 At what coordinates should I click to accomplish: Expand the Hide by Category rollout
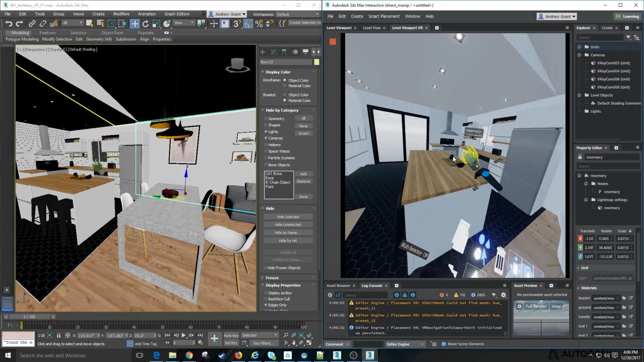(x=282, y=110)
